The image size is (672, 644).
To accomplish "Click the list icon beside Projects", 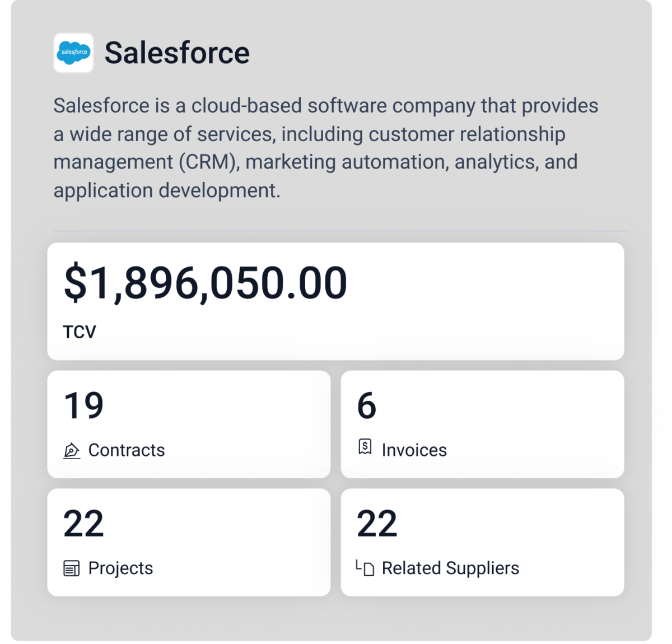I will [x=72, y=568].
